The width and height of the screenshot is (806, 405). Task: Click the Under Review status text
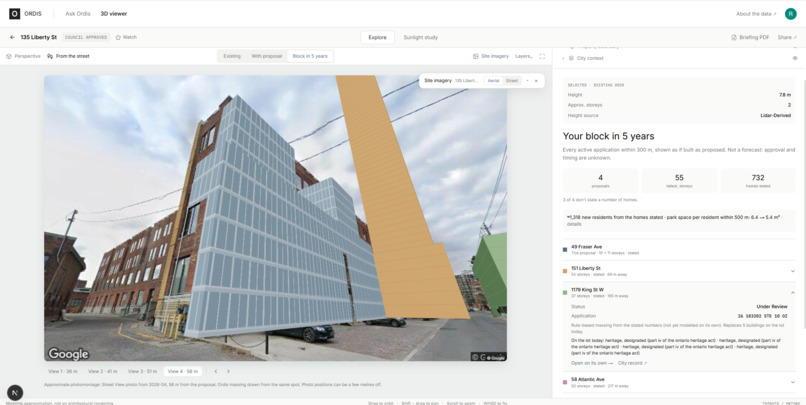pyautogui.click(x=772, y=306)
